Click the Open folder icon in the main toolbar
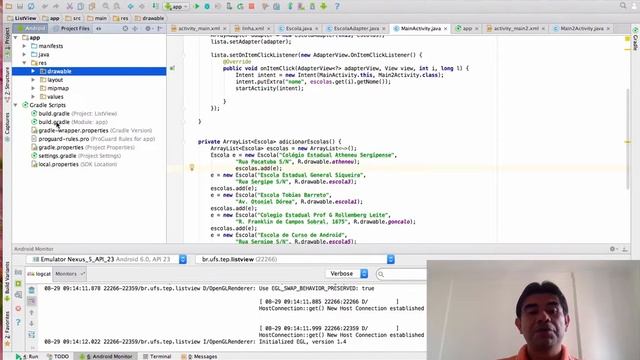This screenshot has width=640, height=360. 9,6
